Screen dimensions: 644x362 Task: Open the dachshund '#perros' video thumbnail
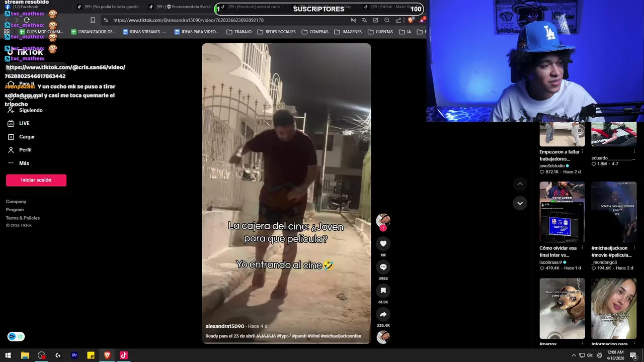point(562,309)
